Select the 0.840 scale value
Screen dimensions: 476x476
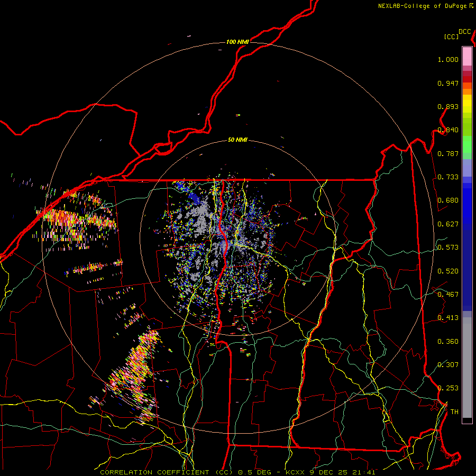pos(448,130)
